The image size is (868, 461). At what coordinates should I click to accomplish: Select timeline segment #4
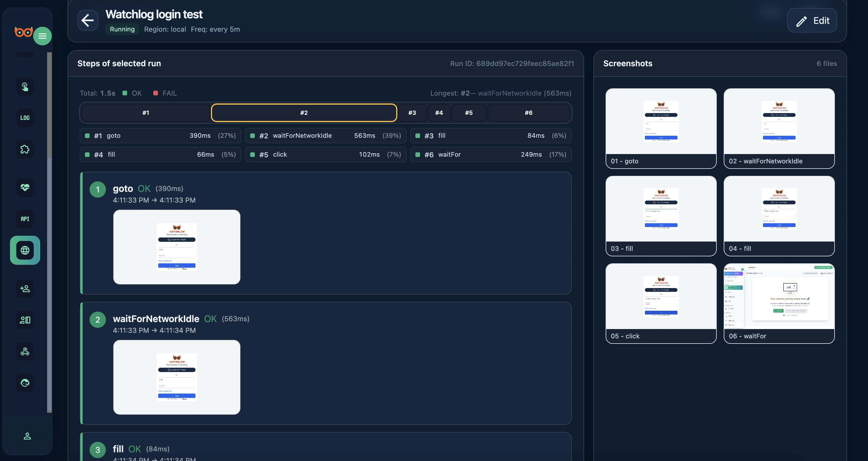pos(439,113)
